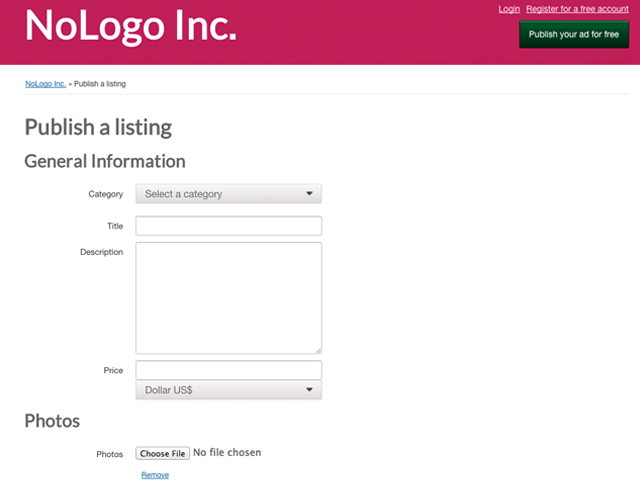
Task: Click the Remove photo link
Action: tap(155, 475)
